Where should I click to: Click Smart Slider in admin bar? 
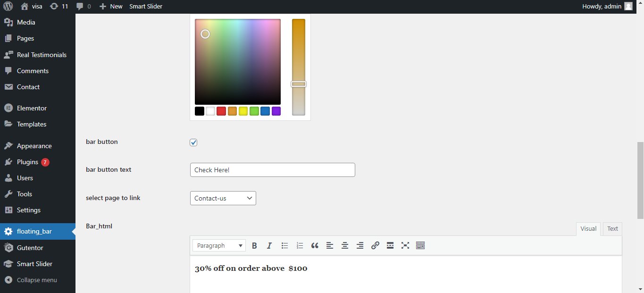point(146,7)
